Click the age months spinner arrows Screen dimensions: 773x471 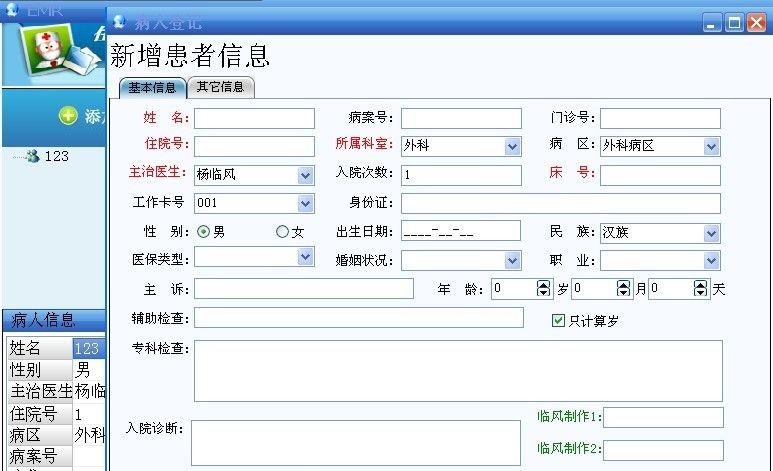(624, 288)
